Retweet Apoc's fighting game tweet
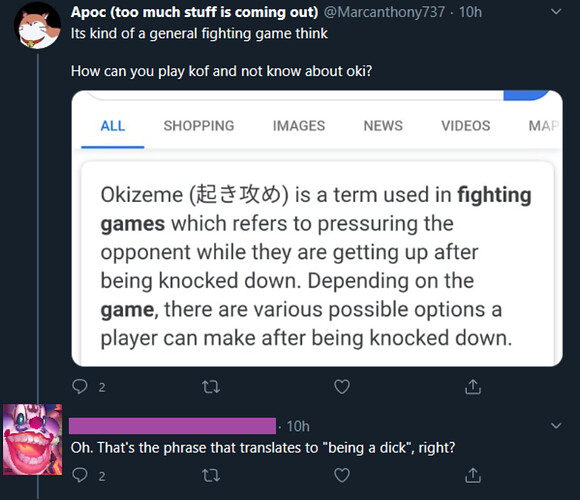Screen dimensions: 580x500 [211, 387]
